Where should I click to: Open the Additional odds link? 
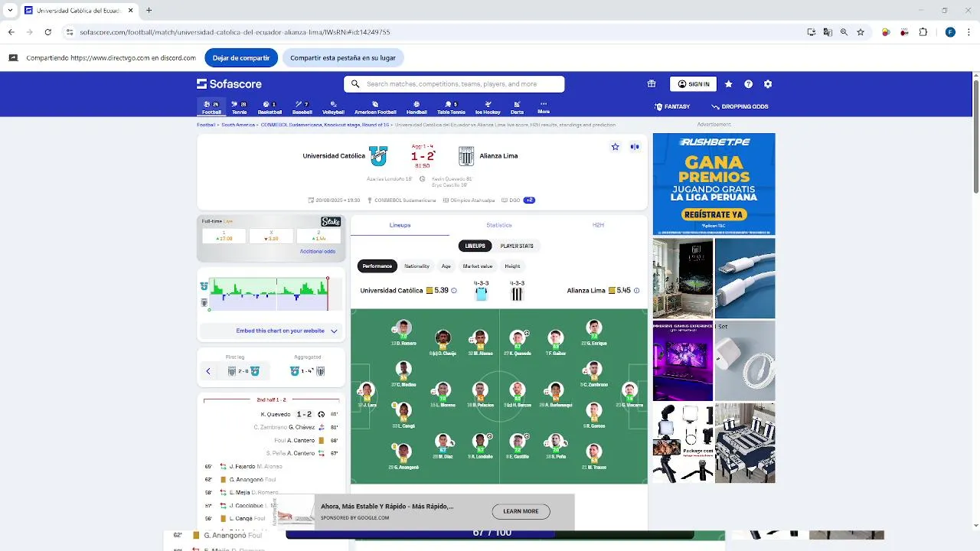pyautogui.click(x=318, y=252)
